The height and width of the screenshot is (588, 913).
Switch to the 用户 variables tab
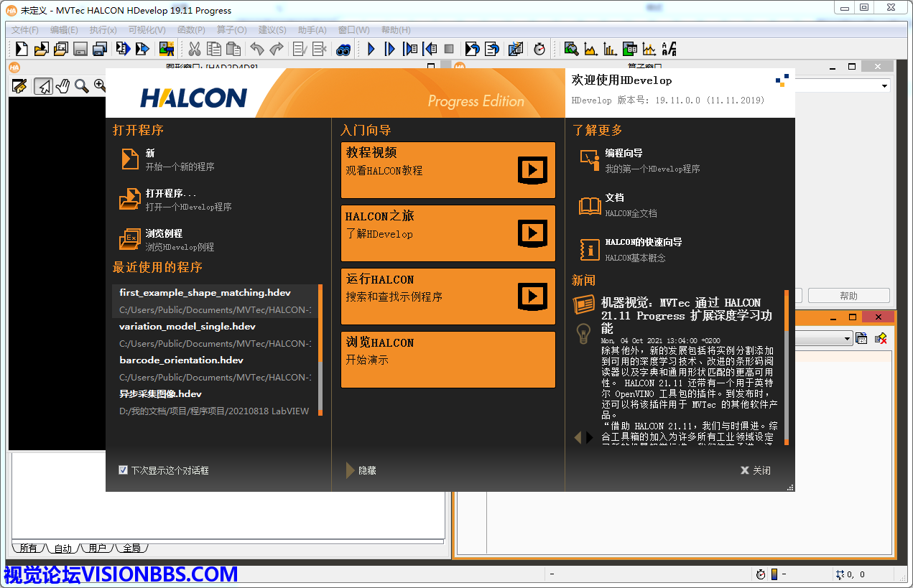point(97,548)
